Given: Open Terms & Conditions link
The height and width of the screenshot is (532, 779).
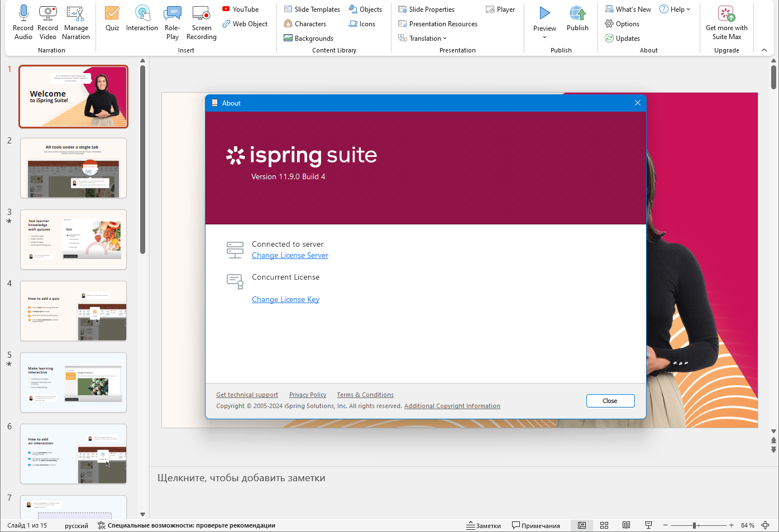Looking at the screenshot, I should [x=365, y=395].
